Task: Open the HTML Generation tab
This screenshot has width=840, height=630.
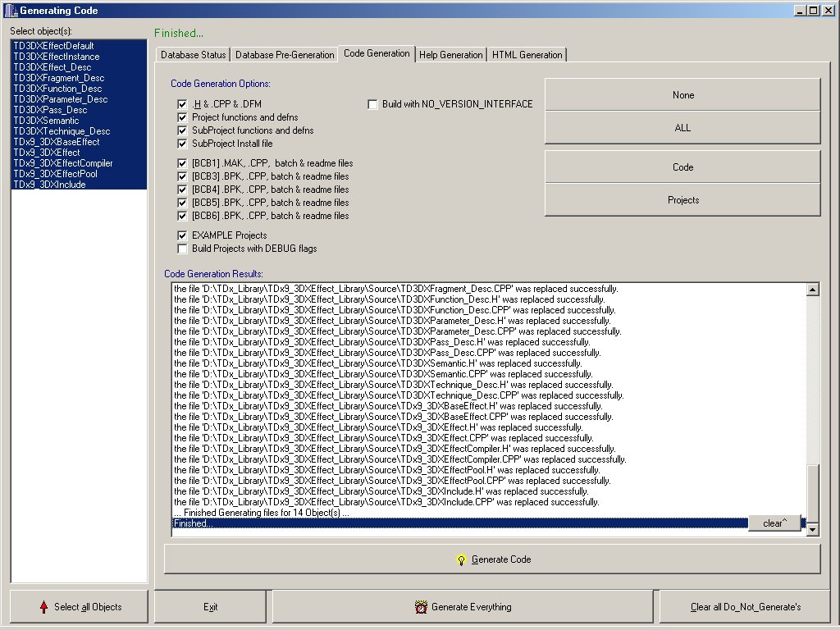Action: click(x=527, y=55)
